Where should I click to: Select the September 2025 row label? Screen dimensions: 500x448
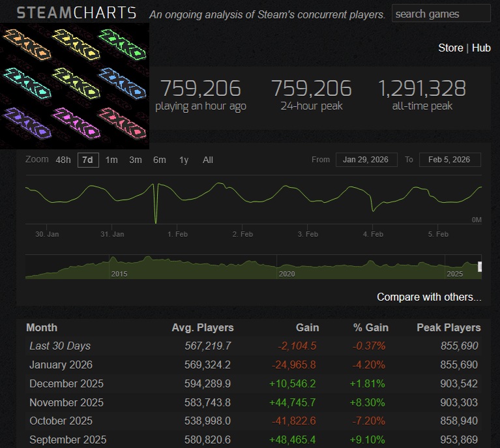click(68, 440)
